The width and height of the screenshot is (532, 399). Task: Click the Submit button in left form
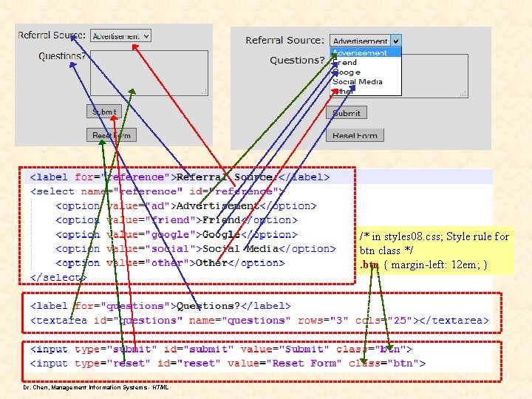click(104, 112)
